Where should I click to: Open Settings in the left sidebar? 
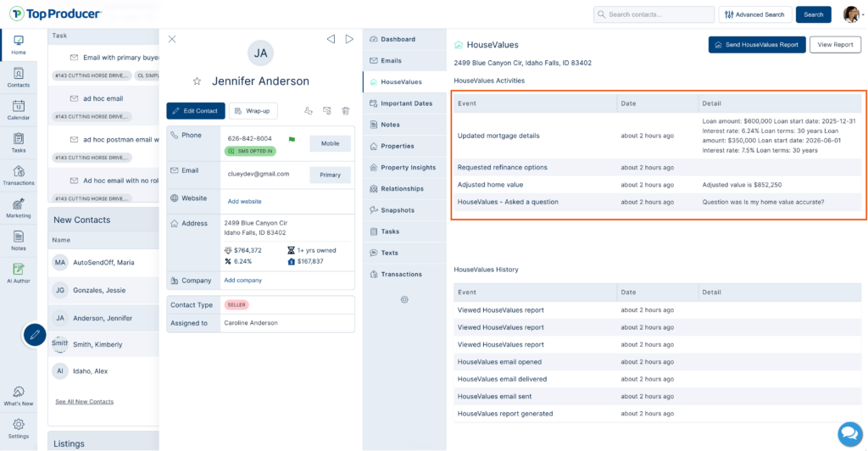click(19, 429)
